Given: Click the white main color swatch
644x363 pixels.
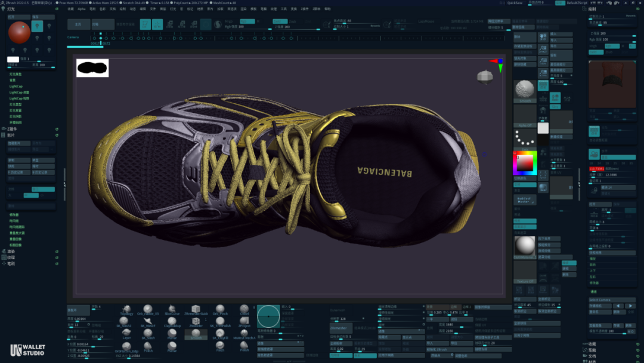Looking at the screenshot, I should tap(543, 128).
